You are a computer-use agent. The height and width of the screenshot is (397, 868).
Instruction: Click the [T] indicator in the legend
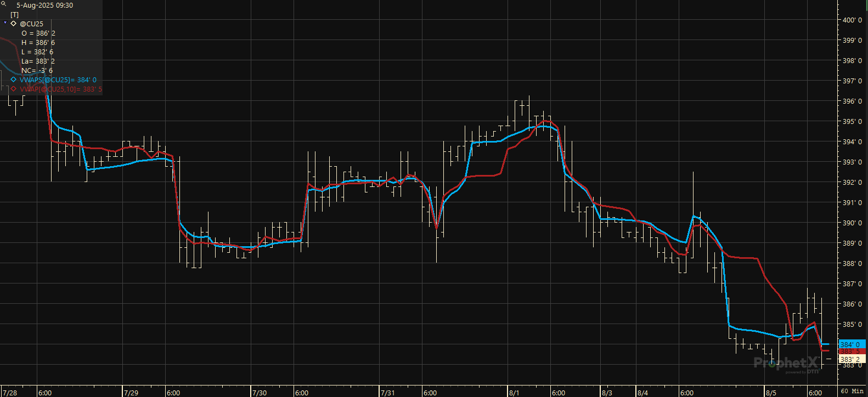click(15, 15)
